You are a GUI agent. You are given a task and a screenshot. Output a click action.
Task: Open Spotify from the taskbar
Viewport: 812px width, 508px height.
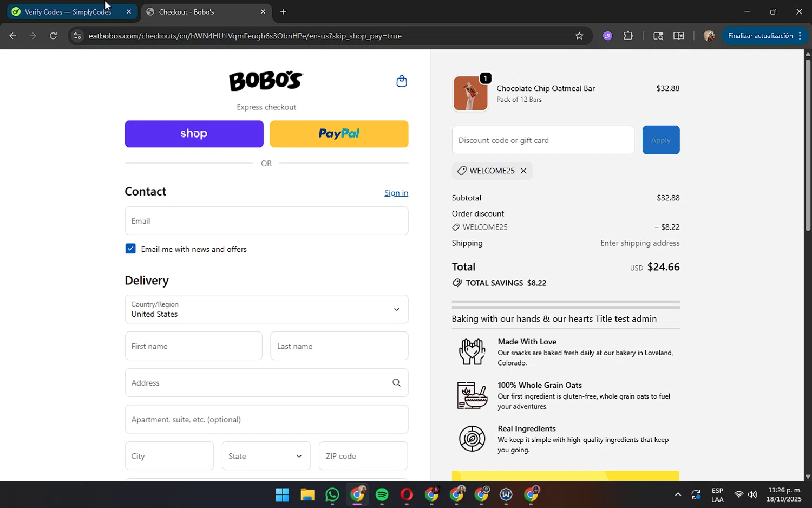[382, 494]
